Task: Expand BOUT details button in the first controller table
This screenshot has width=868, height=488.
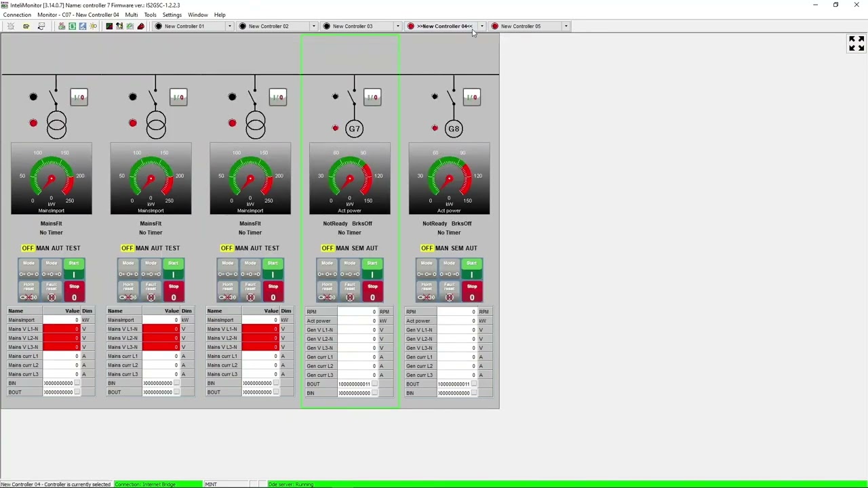Action: coord(77,392)
